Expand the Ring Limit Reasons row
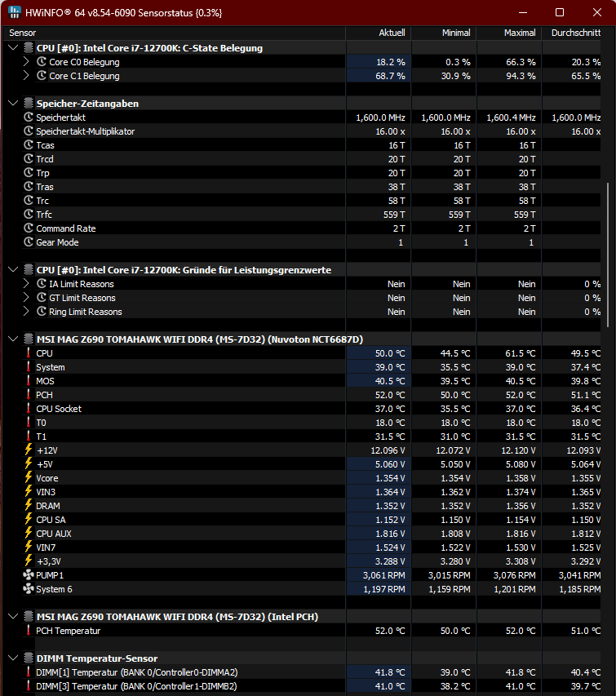 [26, 312]
